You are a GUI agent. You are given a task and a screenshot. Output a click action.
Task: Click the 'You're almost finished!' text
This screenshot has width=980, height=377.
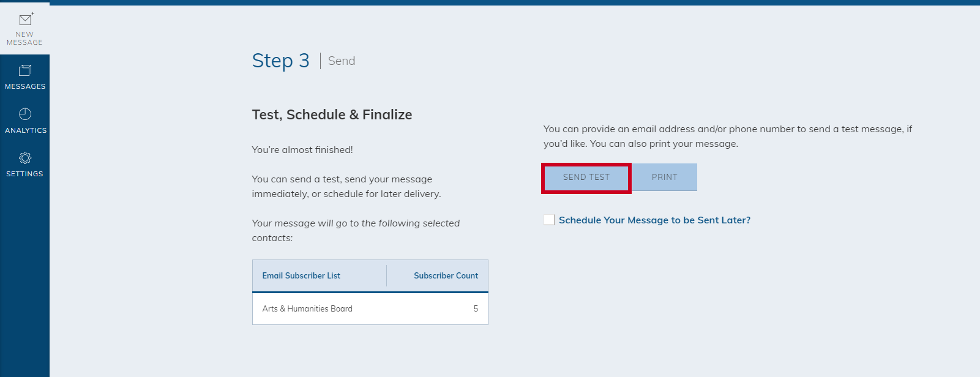click(x=302, y=150)
